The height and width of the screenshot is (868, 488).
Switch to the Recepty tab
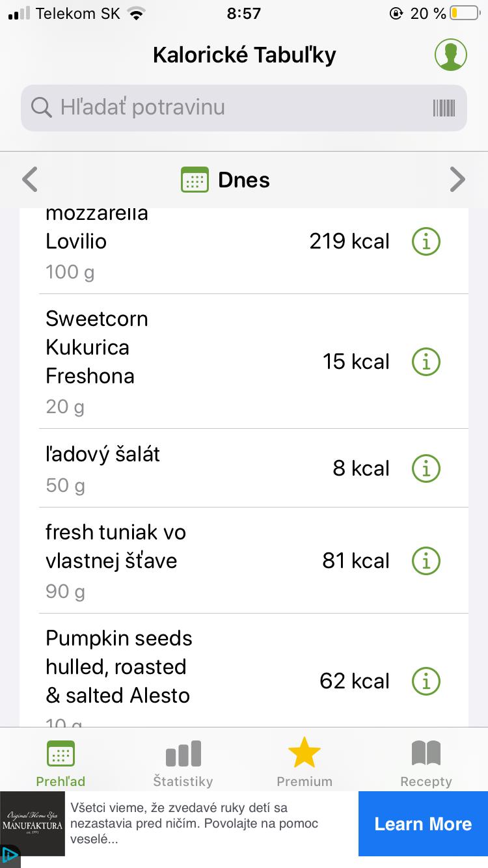tap(426, 763)
